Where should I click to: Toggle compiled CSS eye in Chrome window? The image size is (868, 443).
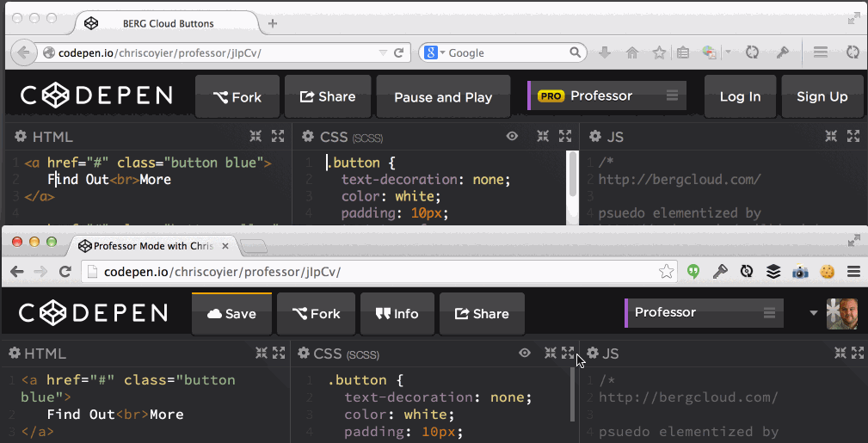click(524, 353)
